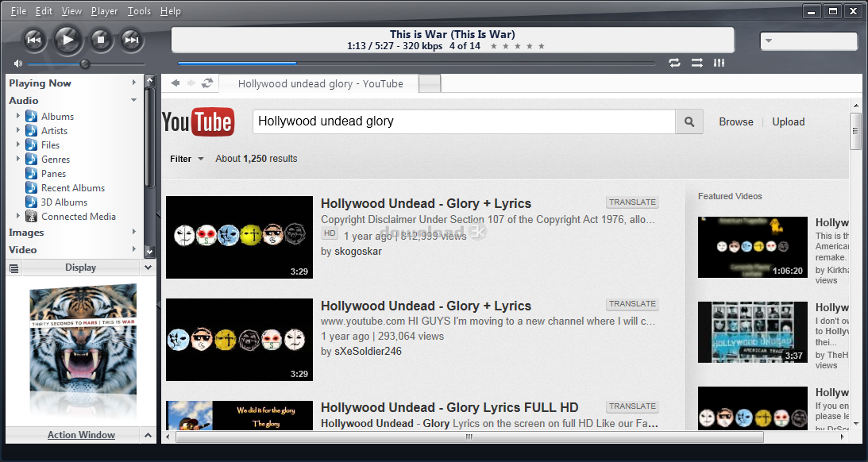Go forward in the embedded browser
The image size is (868, 462).
[x=191, y=83]
